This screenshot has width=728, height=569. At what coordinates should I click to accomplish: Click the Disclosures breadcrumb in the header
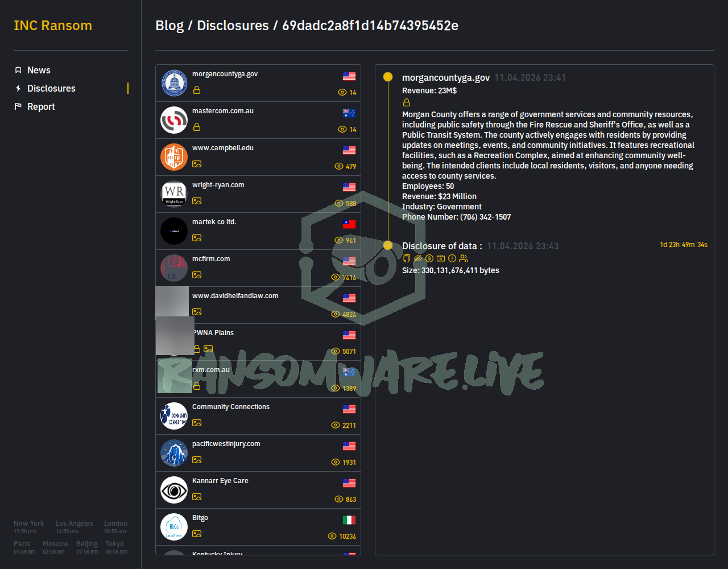point(233,26)
